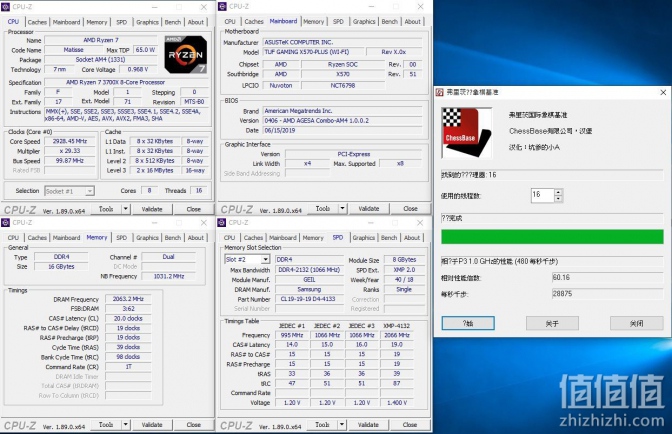Click the specification AMD Ryzen 7 3700X field

[x=127, y=82]
